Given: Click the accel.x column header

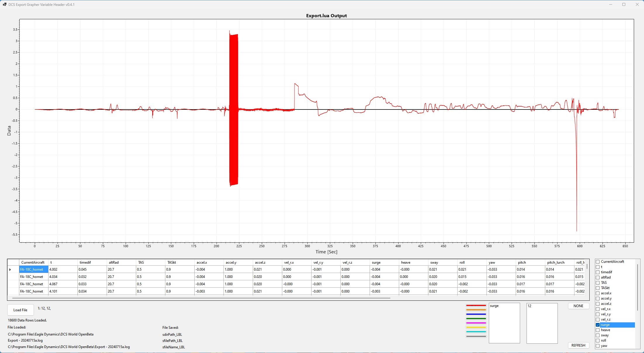Looking at the screenshot, I should coord(209,262).
